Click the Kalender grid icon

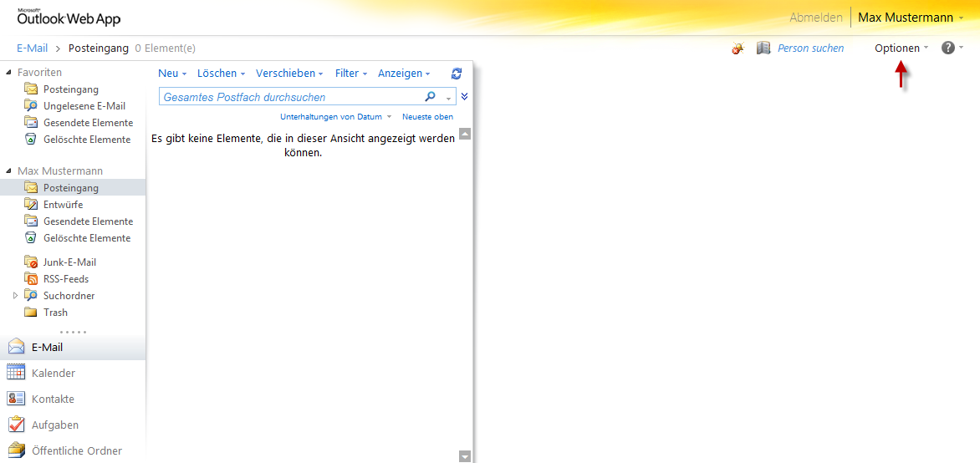(16, 373)
